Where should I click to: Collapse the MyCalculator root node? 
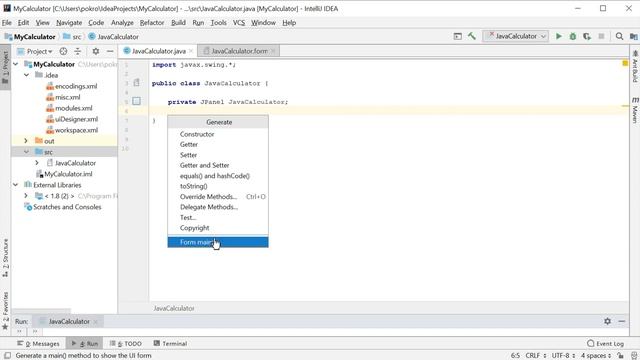coord(16,64)
